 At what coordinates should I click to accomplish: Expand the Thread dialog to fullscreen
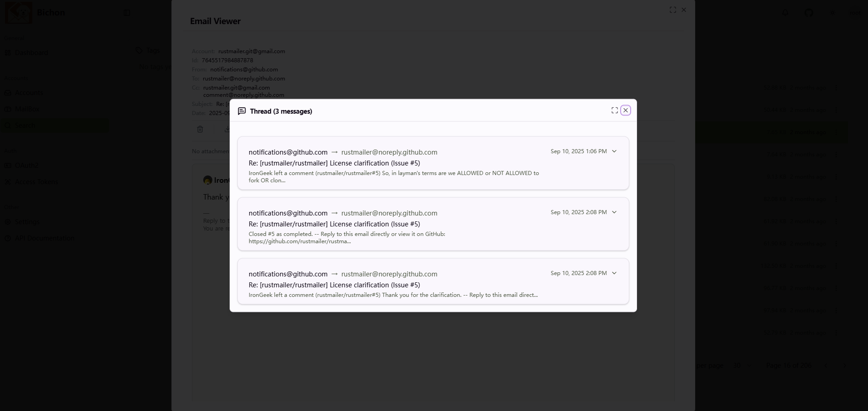614,110
